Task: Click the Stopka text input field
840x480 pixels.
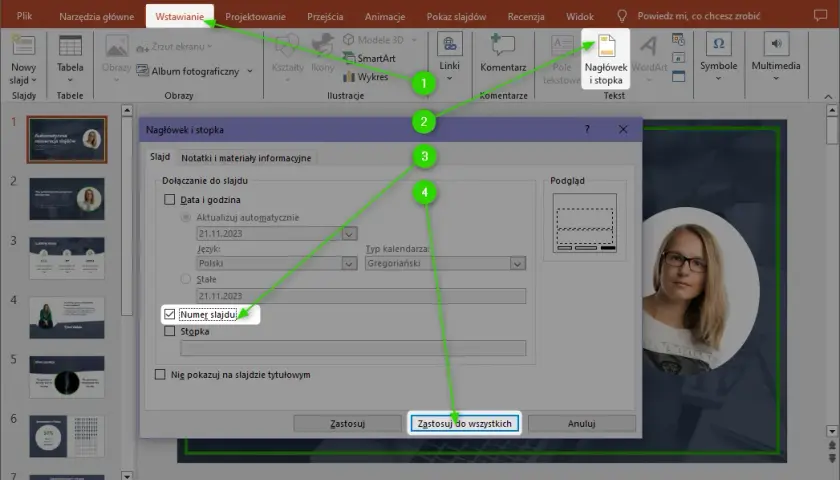Action: [354, 348]
